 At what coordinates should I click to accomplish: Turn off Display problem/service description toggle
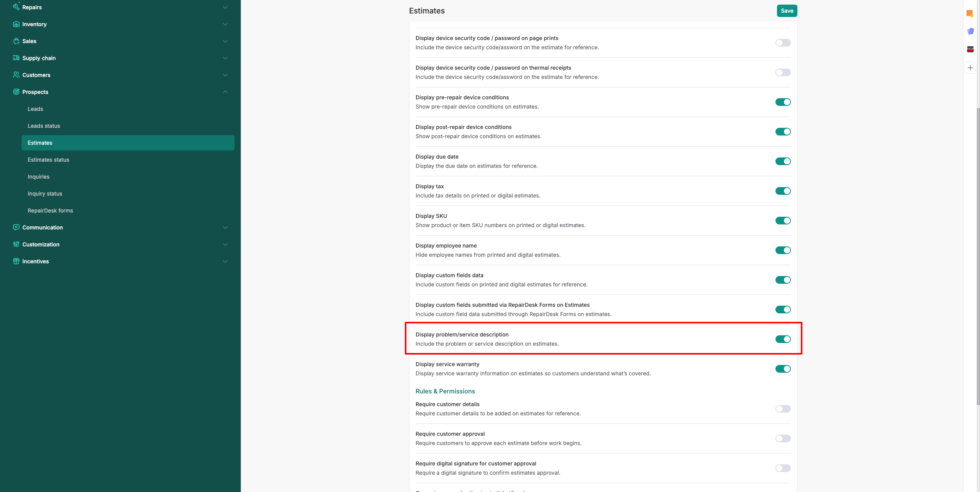(x=783, y=339)
